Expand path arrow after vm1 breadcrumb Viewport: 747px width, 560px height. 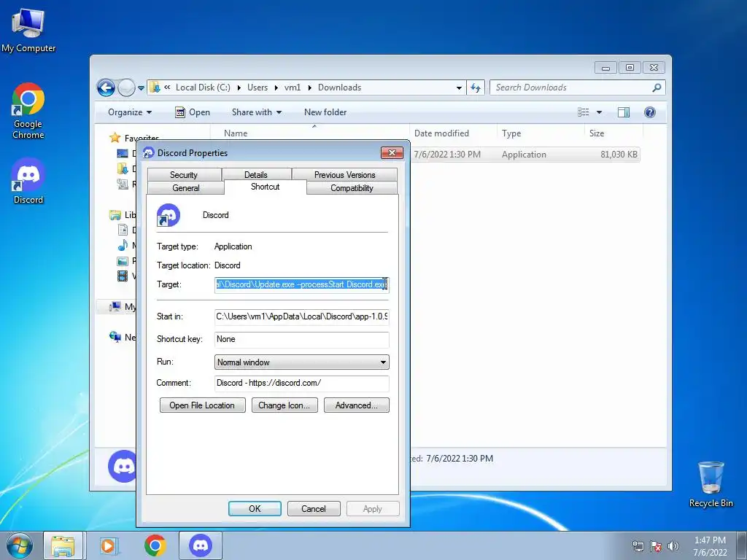[x=309, y=87]
